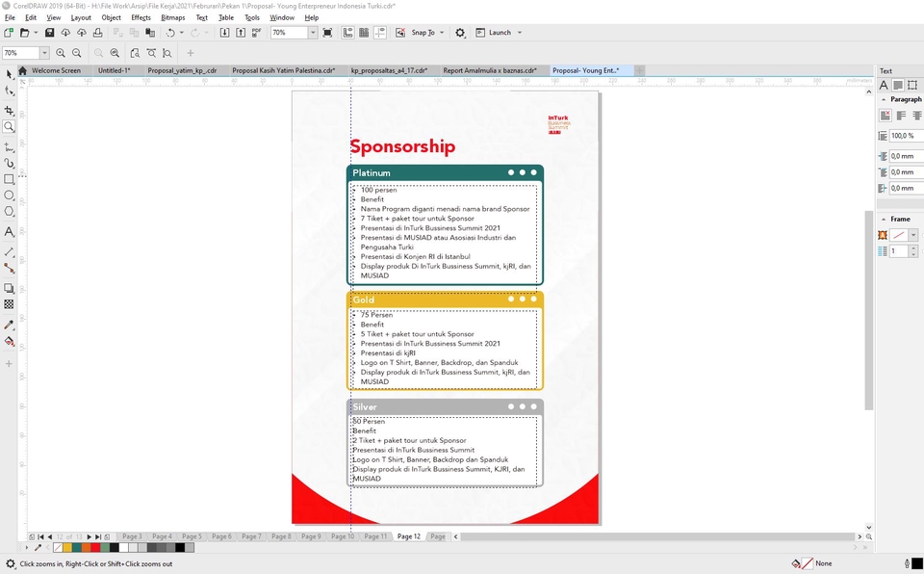The image size is (924, 574).
Task: Open the File menu
Action: point(10,17)
